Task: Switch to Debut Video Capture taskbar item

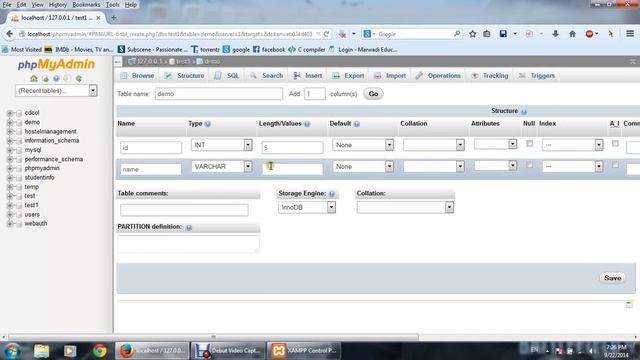Action: click(227, 351)
